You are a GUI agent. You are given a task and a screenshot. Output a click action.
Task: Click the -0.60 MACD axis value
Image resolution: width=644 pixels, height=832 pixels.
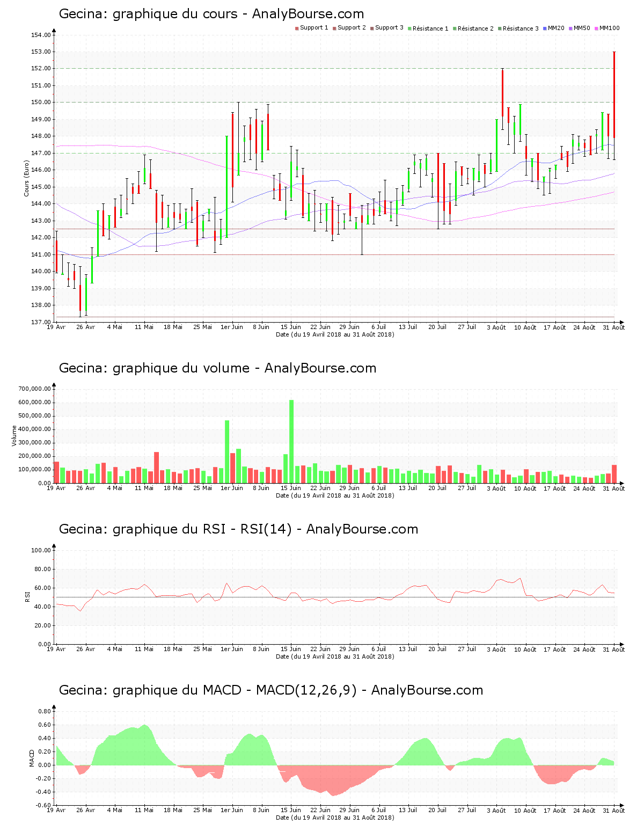[x=43, y=805]
